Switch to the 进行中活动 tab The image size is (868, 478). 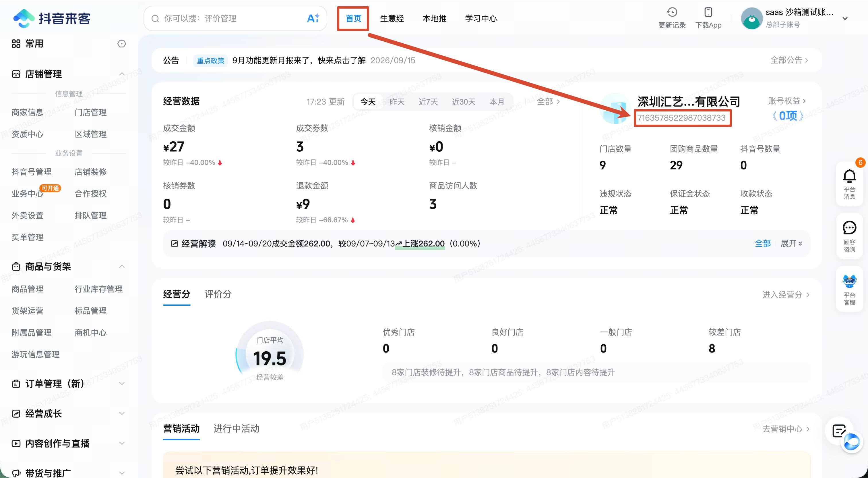tap(237, 428)
